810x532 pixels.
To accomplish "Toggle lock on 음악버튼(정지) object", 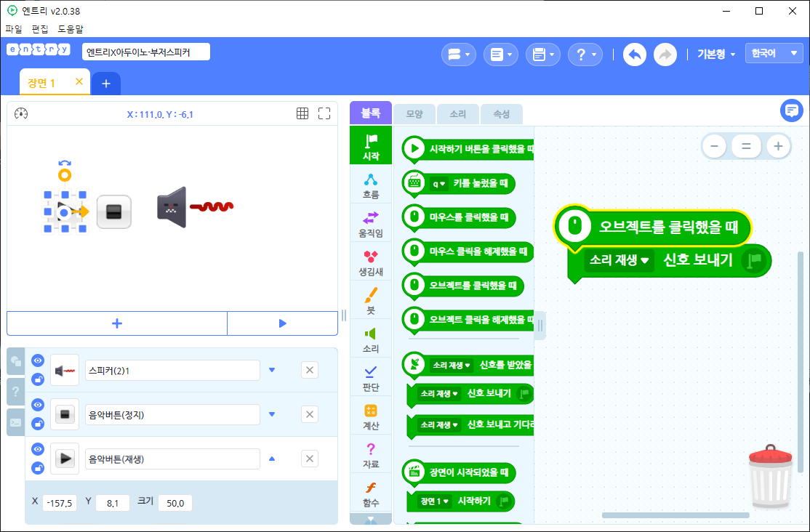I will pyautogui.click(x=38, y=424).
